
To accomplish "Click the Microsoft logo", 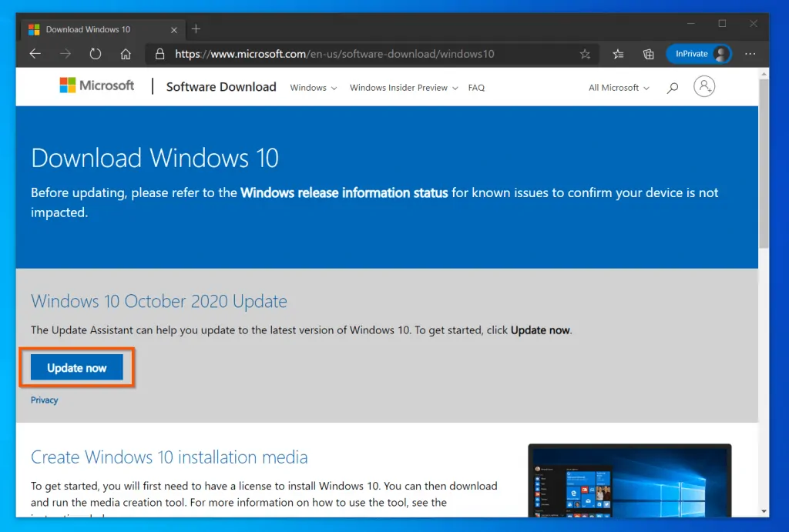I will pyautogui.click(x=96, y=85).
